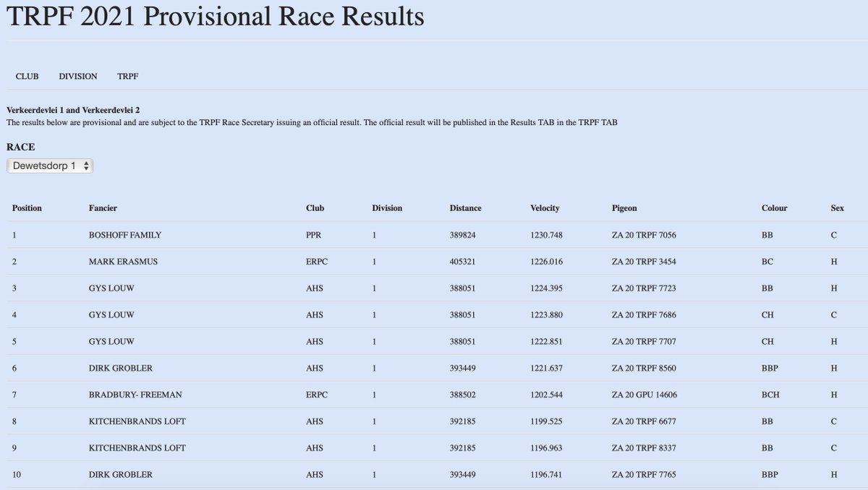This screenshot has height=490, width=868.
Task: Select GYS LOUW in position 5 row
Action: [x=111, y=341]
